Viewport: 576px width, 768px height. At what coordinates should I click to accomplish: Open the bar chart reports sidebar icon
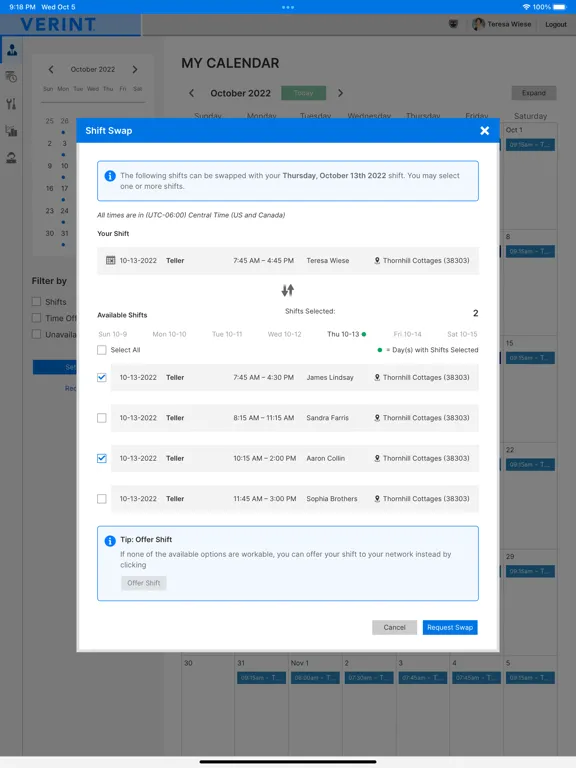click(11, 131)
